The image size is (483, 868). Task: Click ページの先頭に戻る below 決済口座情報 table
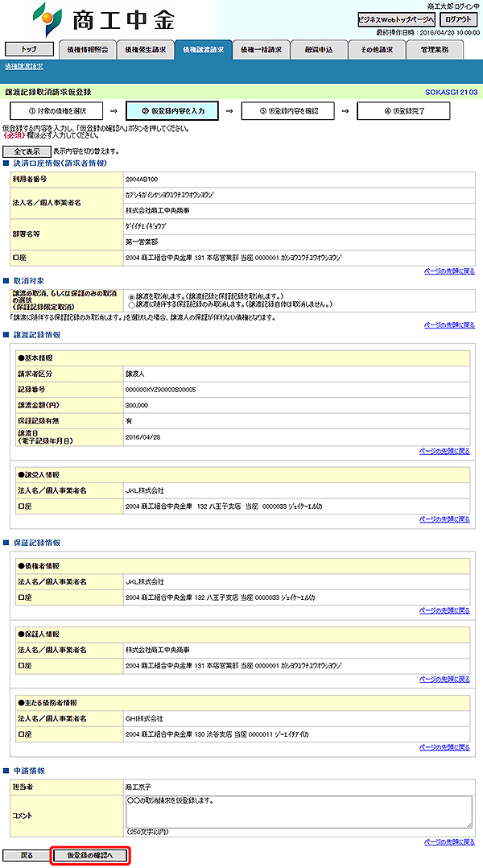tap(449, 271)
